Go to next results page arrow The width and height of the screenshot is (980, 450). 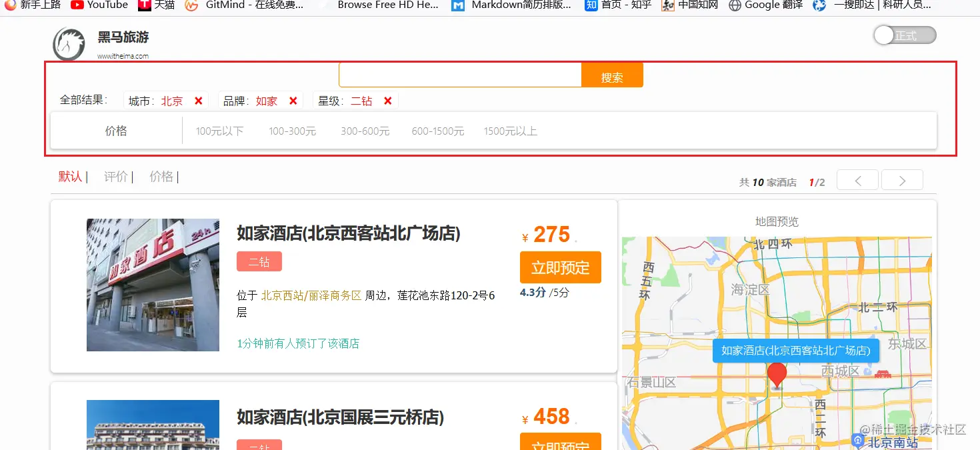902,180
